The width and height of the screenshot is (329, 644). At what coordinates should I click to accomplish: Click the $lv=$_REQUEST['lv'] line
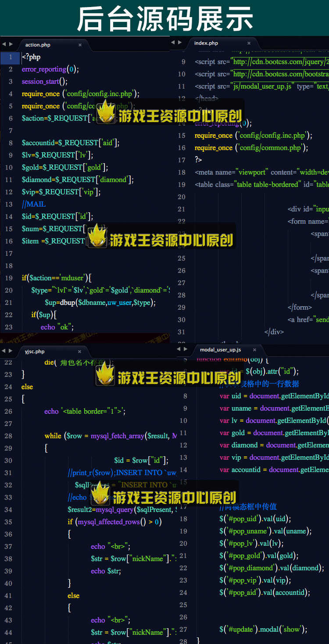pyautogui.click(x=57, y=155)
